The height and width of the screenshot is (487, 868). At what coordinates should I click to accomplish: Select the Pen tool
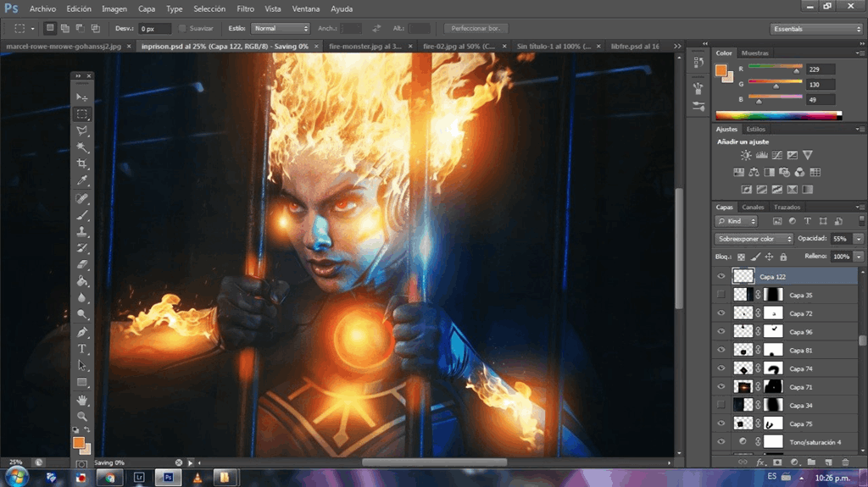[82, 332]
